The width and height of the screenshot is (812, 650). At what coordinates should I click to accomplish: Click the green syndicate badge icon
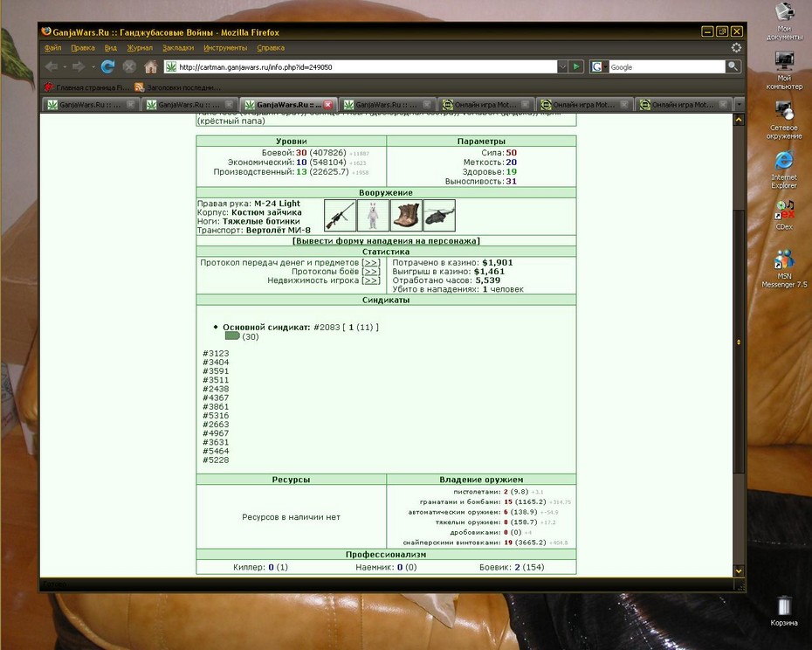(232, 335)
